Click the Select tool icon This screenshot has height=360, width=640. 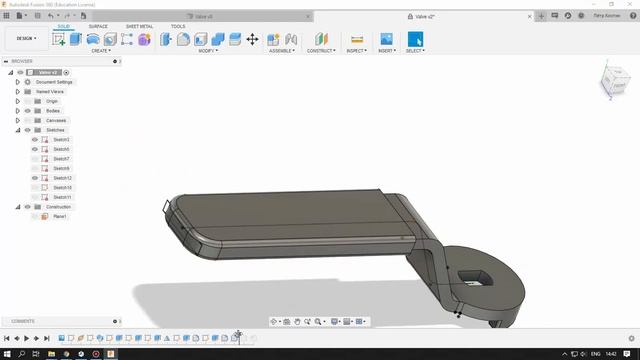point(415,39)
